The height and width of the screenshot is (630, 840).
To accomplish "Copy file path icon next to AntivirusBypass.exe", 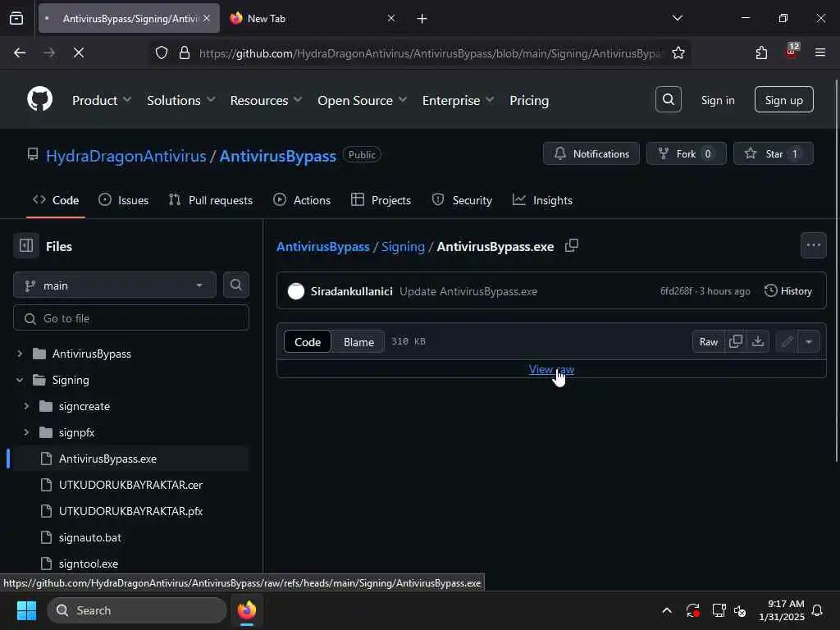I will [x=572, y=246].
